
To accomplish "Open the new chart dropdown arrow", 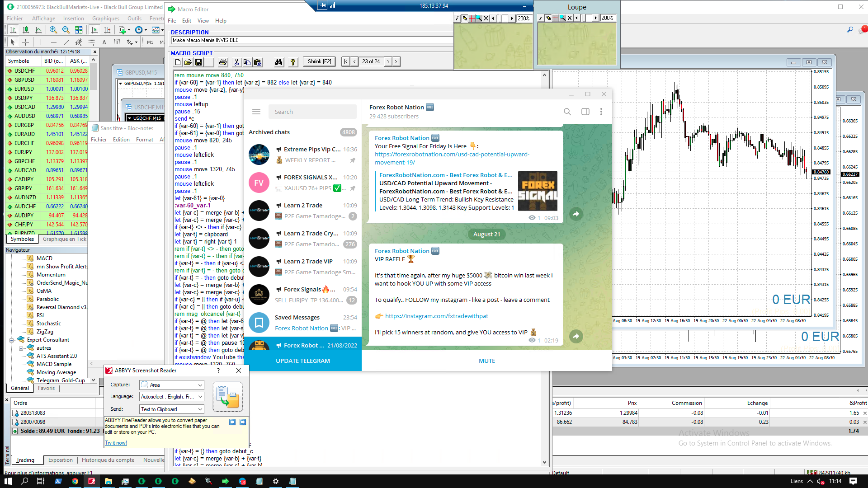I will pos(129,30).
